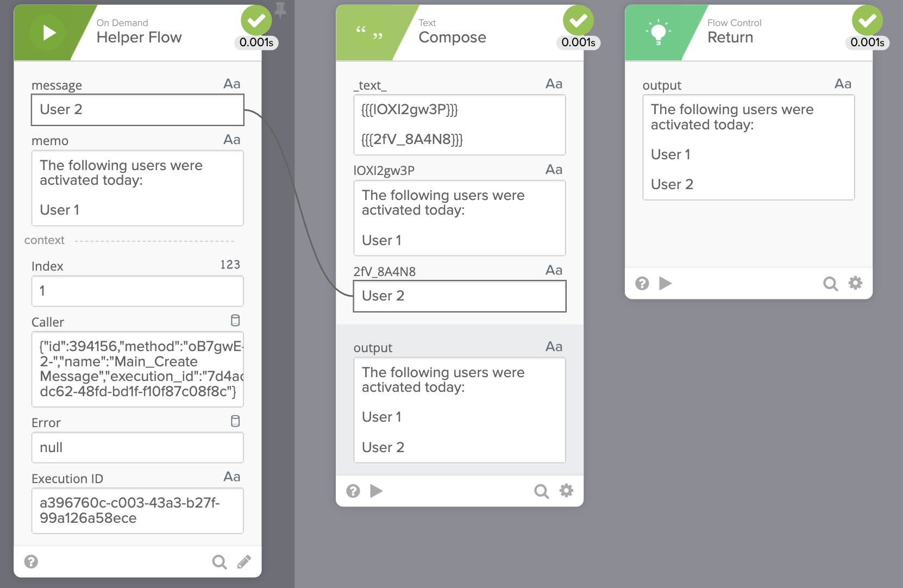Image resolution: width=903 pixels, height=588 pixels.
Task: Click the Return card lightbulb icon
Action: pyautogui.click(x=658, y=33)
